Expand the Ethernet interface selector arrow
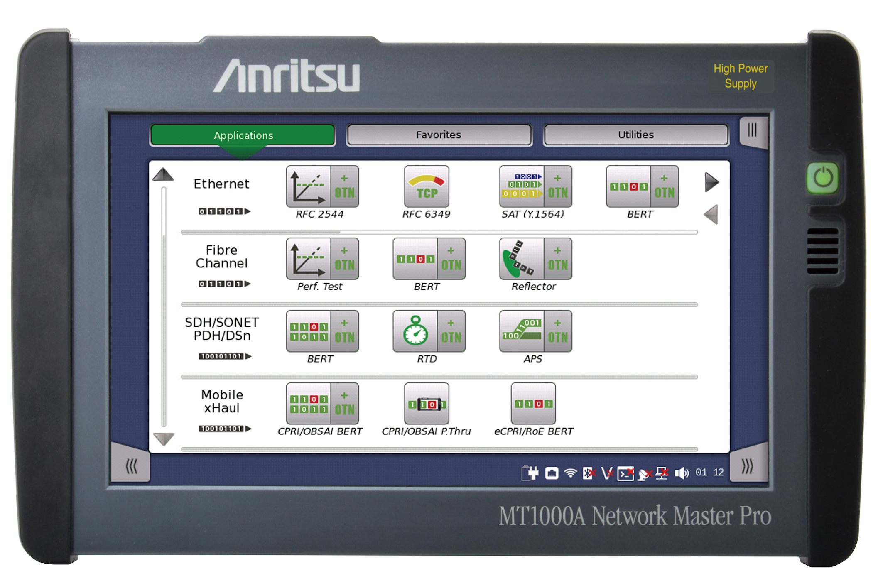 247,212
